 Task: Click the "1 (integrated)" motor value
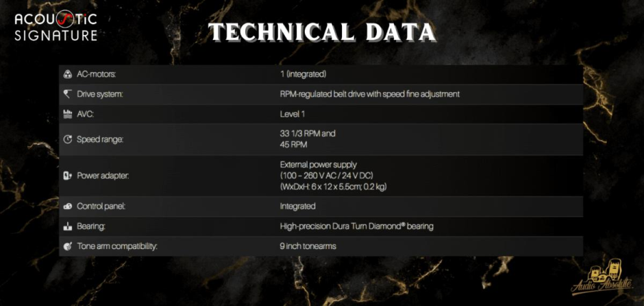point(303,73)
